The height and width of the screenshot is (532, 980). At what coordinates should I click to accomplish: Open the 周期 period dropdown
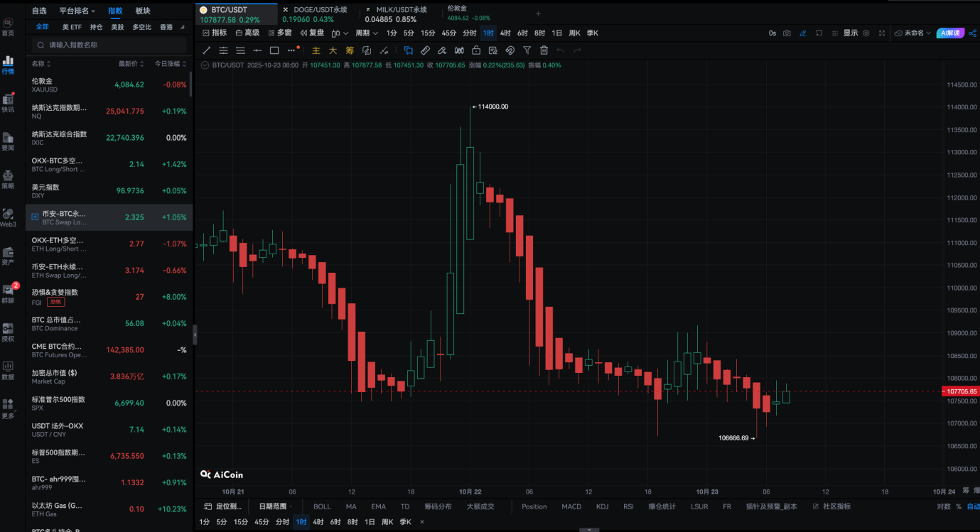pyautogui.click(x=366, y=33)
